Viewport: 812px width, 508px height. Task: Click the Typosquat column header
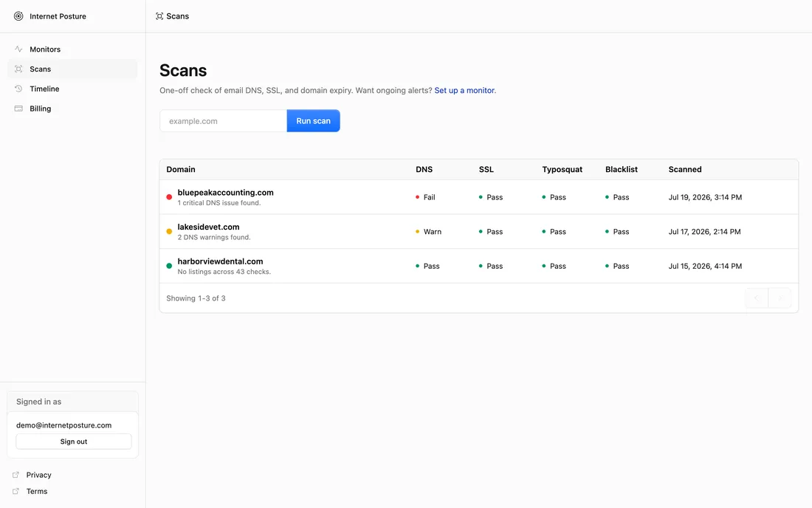[562, 169]
